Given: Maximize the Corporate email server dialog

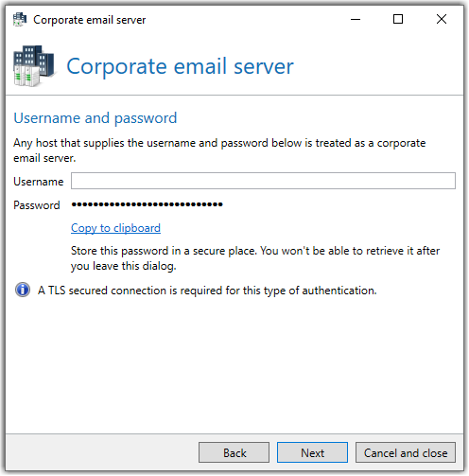Looking at the screenshot, I should tap(398, 20).
